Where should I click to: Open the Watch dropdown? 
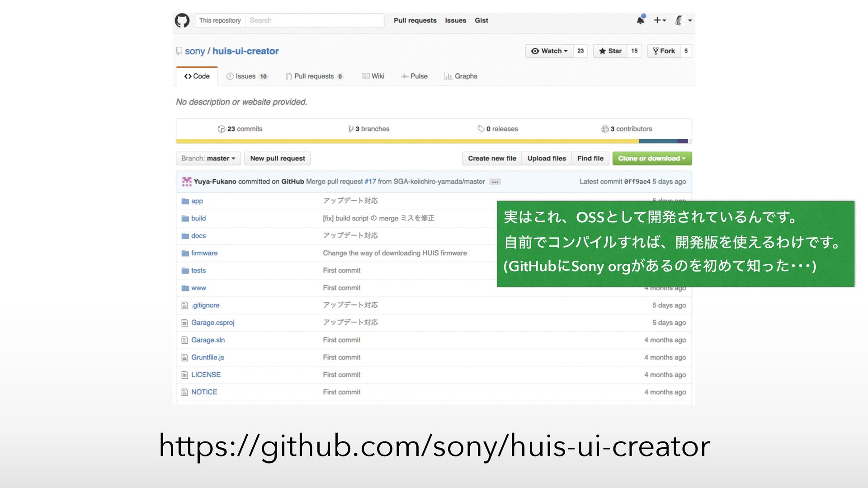(x=549, y=51)
